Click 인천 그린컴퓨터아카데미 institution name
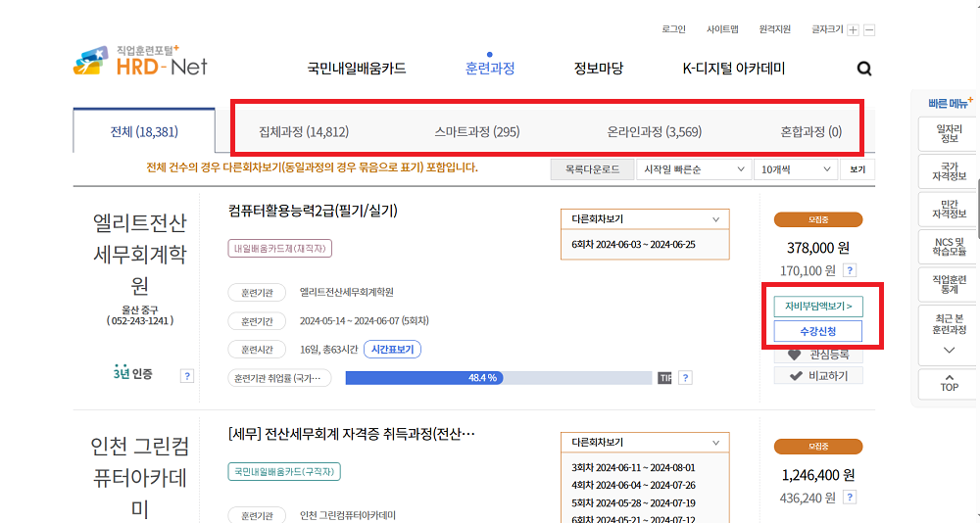Viewport: 980px width, 523px height. 348,515
